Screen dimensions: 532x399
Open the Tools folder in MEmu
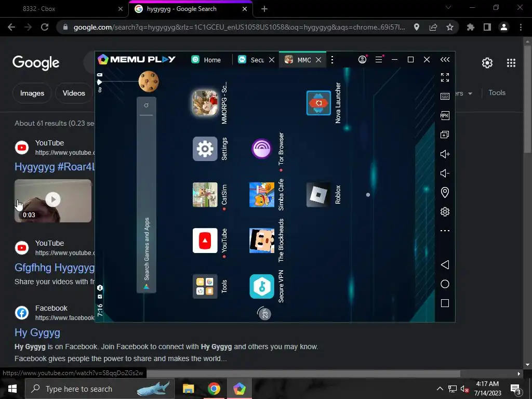[205, 286]
